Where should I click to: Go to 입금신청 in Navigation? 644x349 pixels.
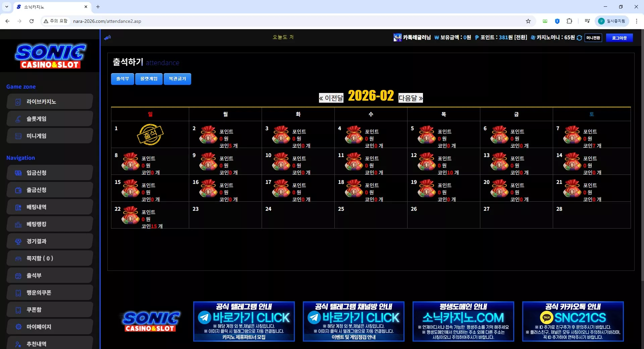(50, 172)
